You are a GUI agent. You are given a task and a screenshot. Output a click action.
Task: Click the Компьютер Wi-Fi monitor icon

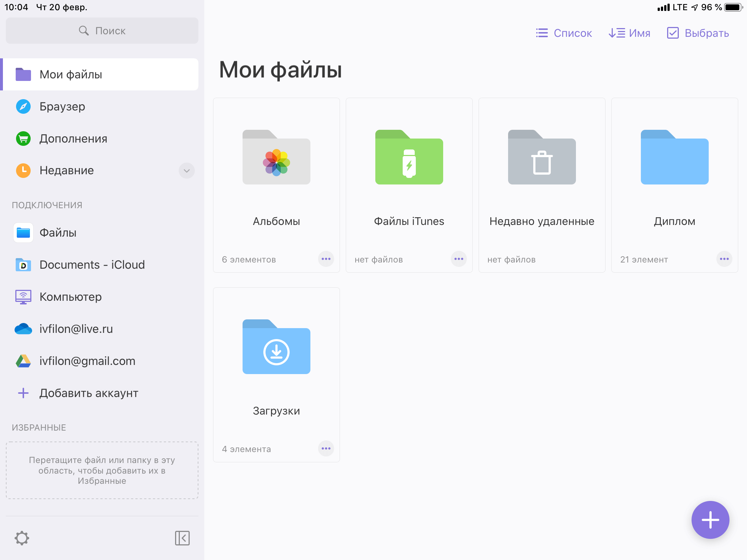[23, 297]
